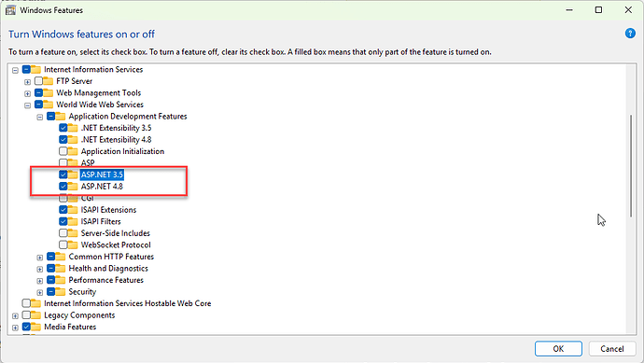Uncheck the .NET Extensibility 4.8 checkbox

[63, 140]
